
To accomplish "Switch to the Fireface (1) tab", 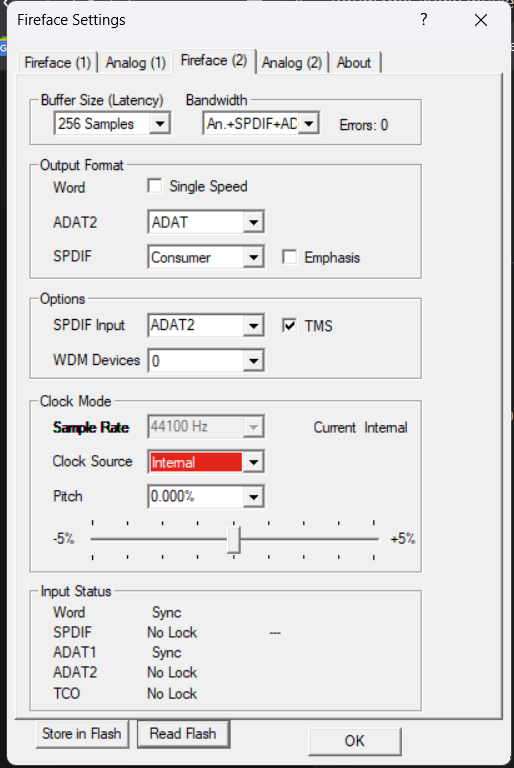I will [58, 63].
